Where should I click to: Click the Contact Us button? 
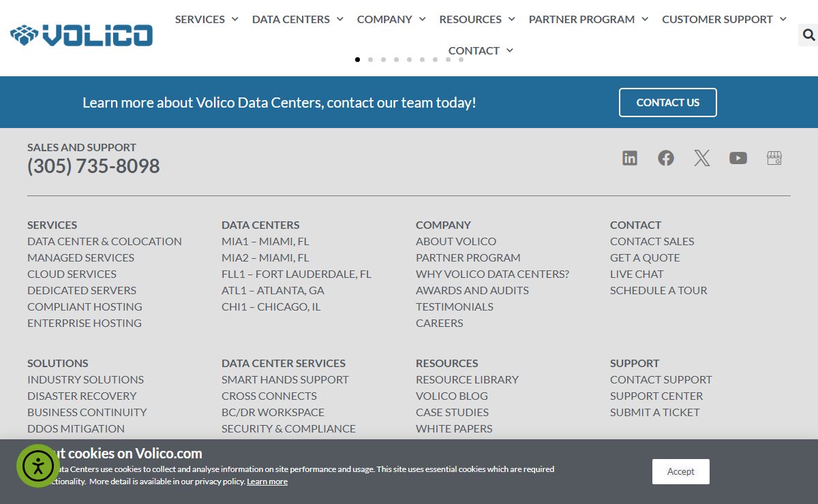click(x=668, y=102)
